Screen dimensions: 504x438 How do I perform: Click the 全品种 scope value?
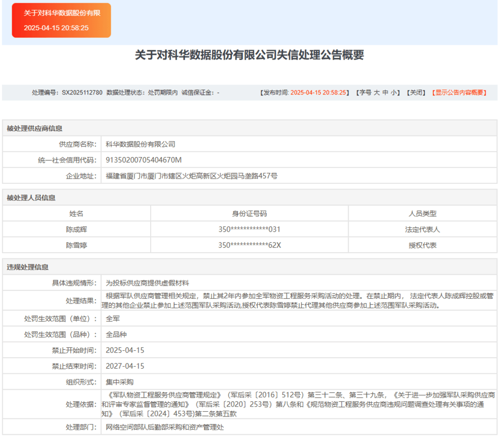(x=116, y=335)
